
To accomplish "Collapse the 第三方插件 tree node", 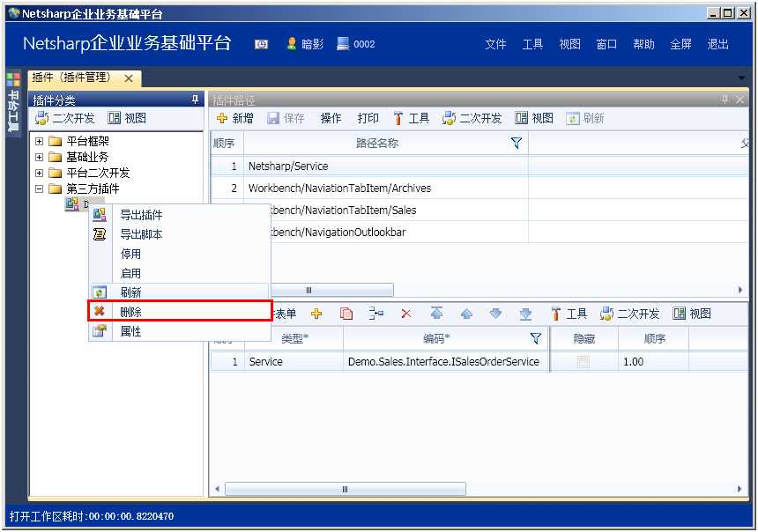I will coord(39,188).
